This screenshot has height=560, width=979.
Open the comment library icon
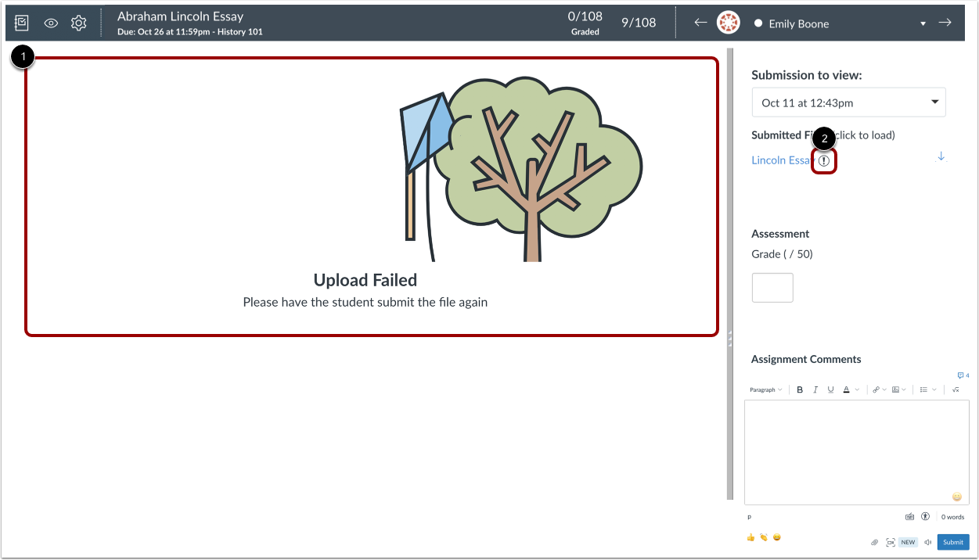click(x=963, y=375)
